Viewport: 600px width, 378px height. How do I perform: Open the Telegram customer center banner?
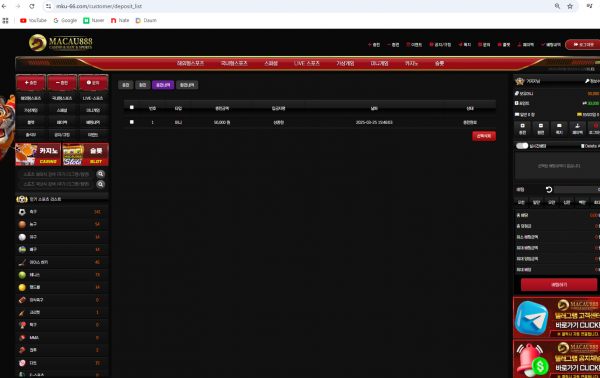(556, 318)
